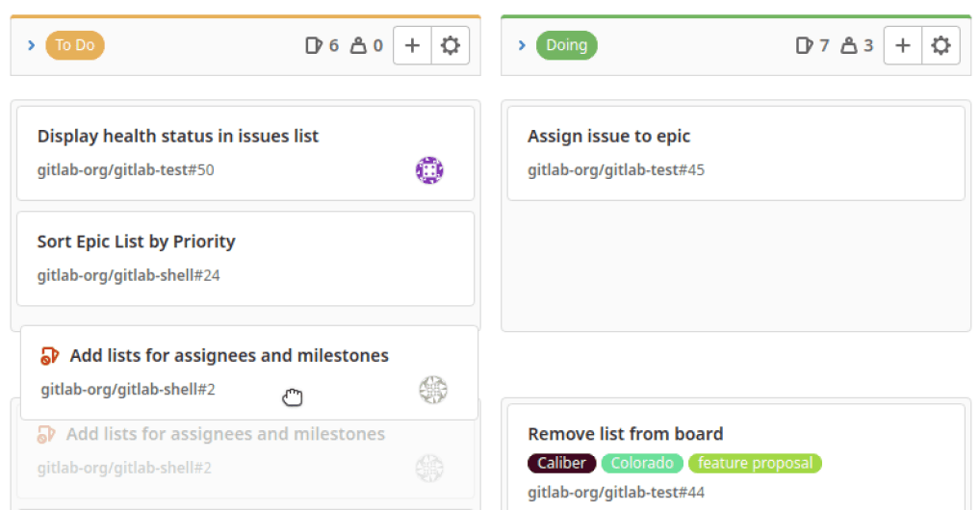Click the purple assignee avatar on issue #50

(429, 170)
